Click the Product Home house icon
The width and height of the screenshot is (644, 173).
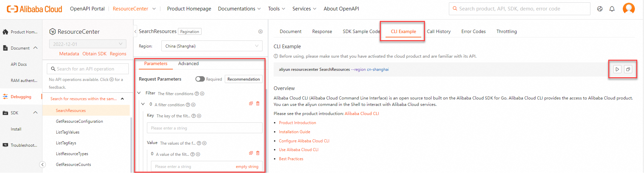pos(5,32)
